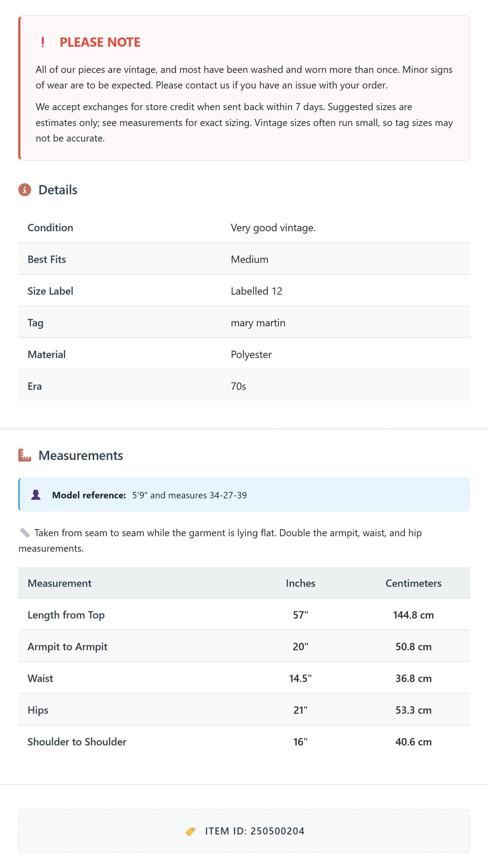Click the yellow tag icon beside ITEM ID
The image size is (489, 868).
coord(191,831)
